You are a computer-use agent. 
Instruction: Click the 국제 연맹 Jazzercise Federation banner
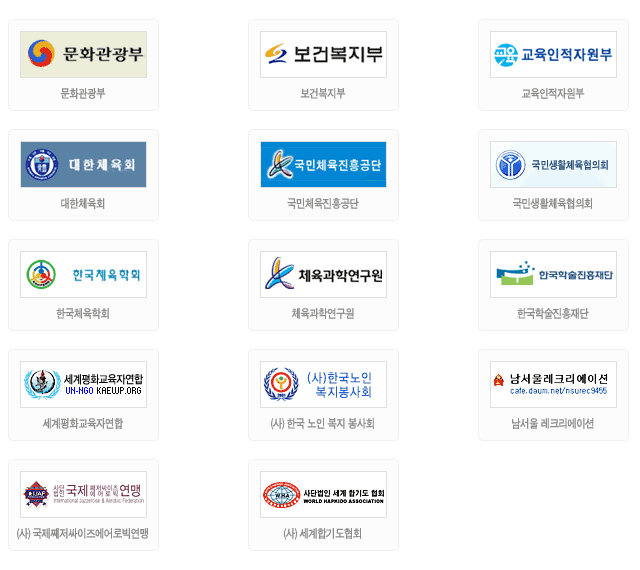coord(83,494)
